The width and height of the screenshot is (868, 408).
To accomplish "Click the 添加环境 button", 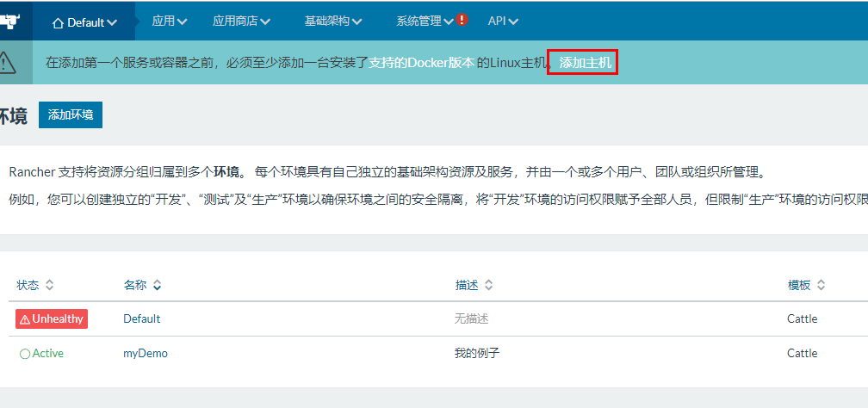I will (x=71, y=114).
